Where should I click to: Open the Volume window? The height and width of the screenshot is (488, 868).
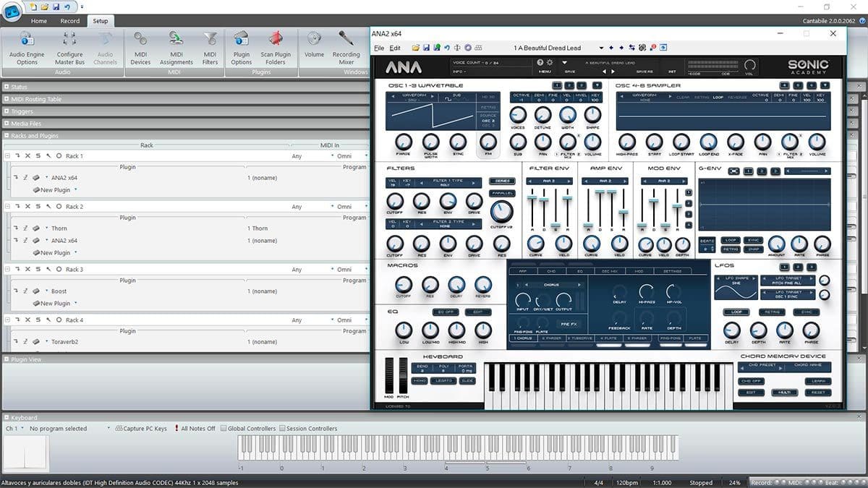click(x=314, y=45)
